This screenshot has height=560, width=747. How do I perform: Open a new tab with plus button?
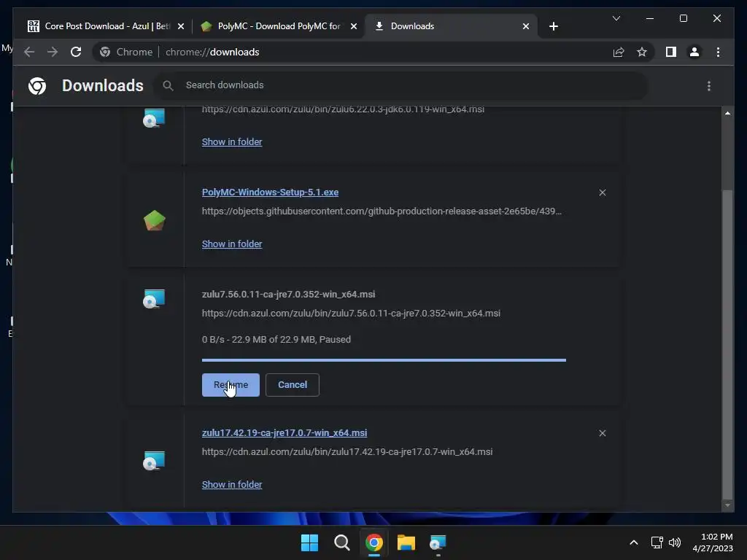pos(553,26)
